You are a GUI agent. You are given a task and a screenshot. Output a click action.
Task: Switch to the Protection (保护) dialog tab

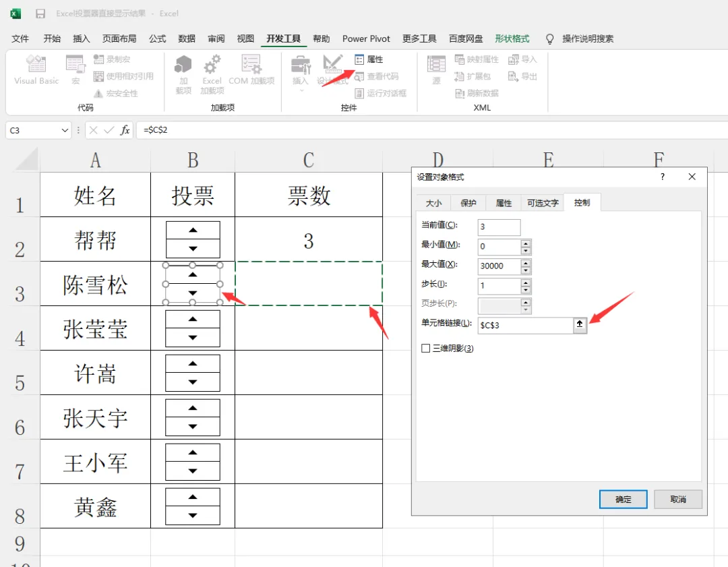[x=468, y=203]
